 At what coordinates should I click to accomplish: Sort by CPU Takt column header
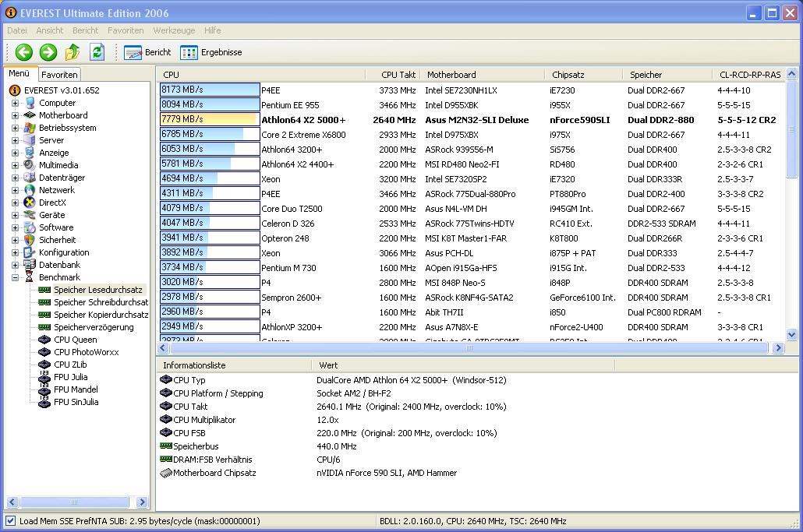[393, 75]
